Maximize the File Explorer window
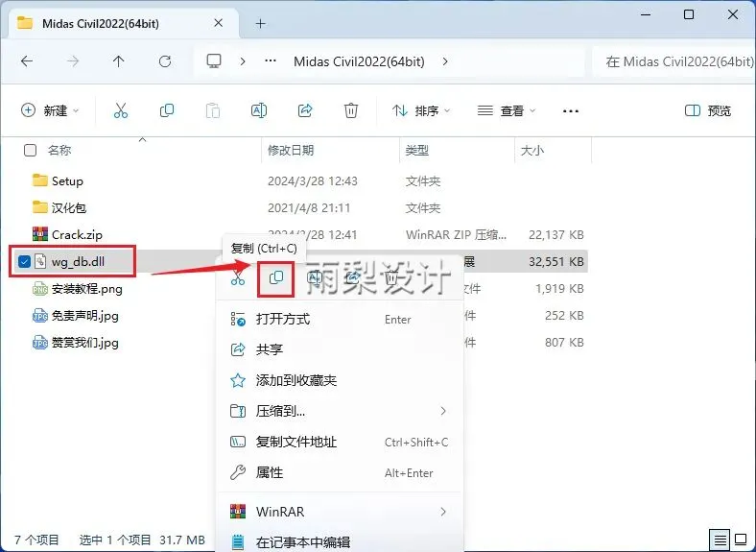 [x=689, y=14]
